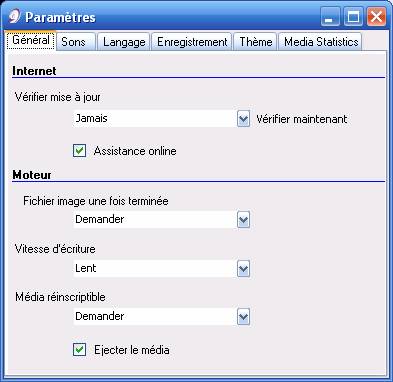Select the Général tab
The width and height of the screenshot is (393, 382).
[x=31, y=40]
